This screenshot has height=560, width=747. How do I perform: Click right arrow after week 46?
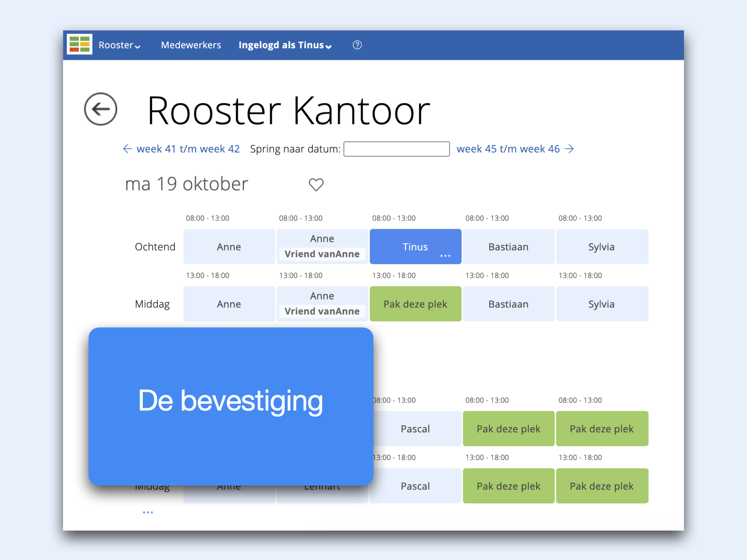click(570, 149)
